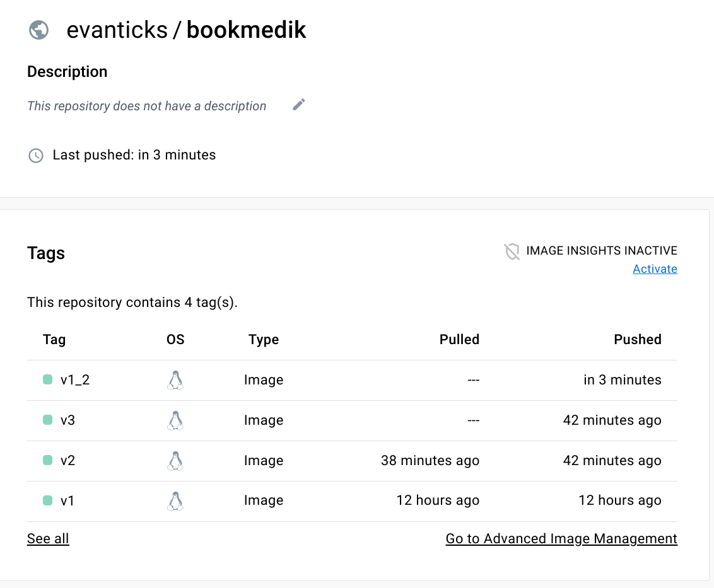Click the Linux penguin icon for v1
This screenshot has width=714, height=588.
tap(175, 501)
